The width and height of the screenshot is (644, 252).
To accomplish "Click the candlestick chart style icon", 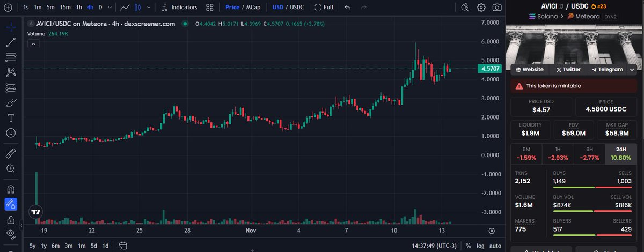I will [137, 8].
